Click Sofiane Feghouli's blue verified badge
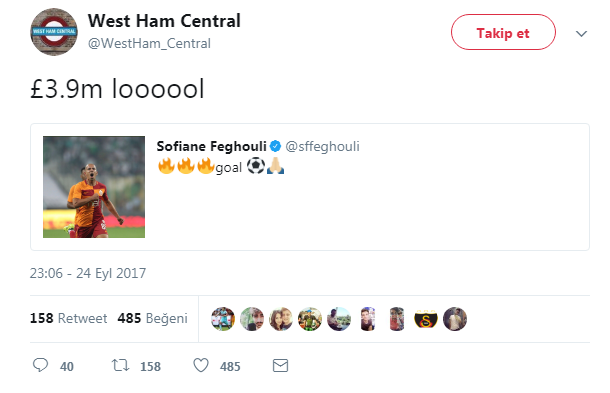This screenshot has height=393, width=610. [x=275, y=146]
